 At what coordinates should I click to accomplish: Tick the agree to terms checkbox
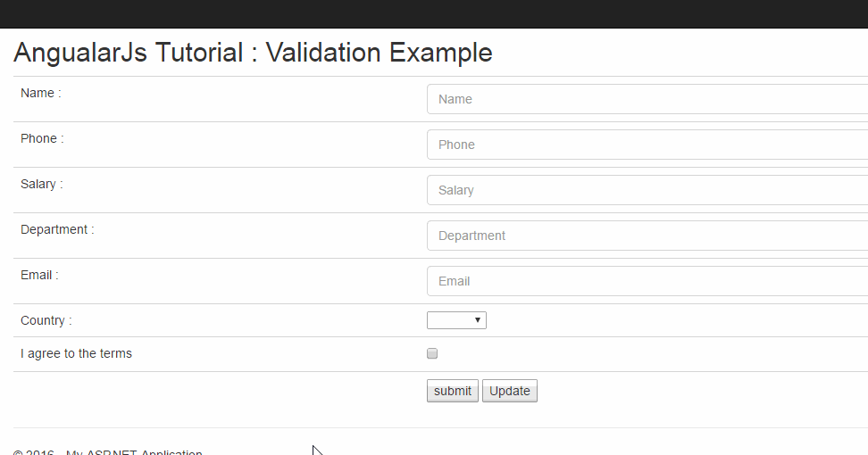pos(432,354)
